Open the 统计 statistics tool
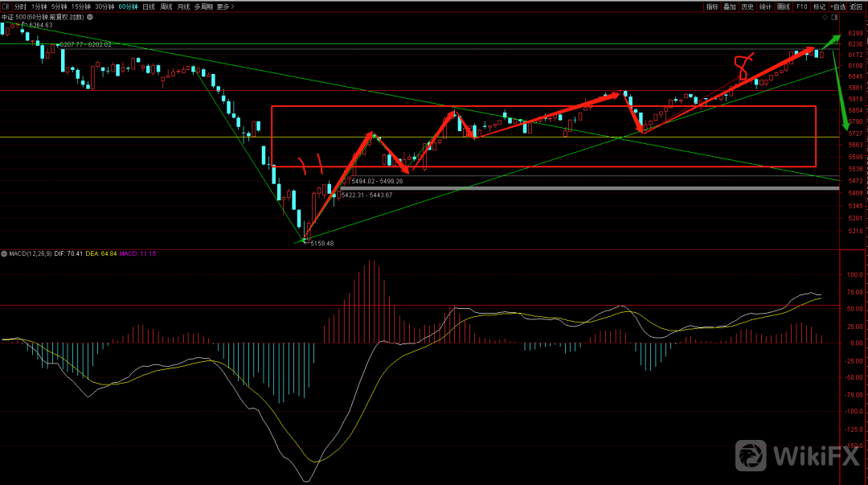Image resolution: width=868 pixels, height=485 pixels. [765, 6]
